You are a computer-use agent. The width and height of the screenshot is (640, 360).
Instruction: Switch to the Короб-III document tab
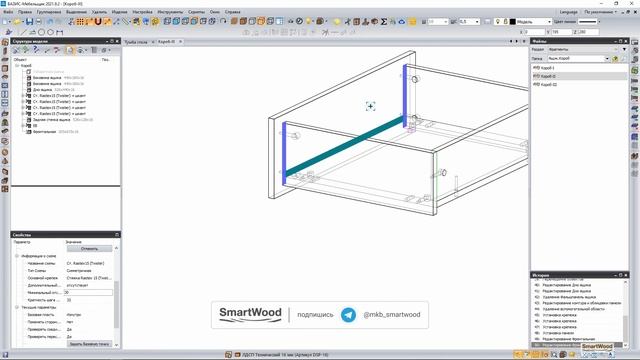(x=167, y=42)
